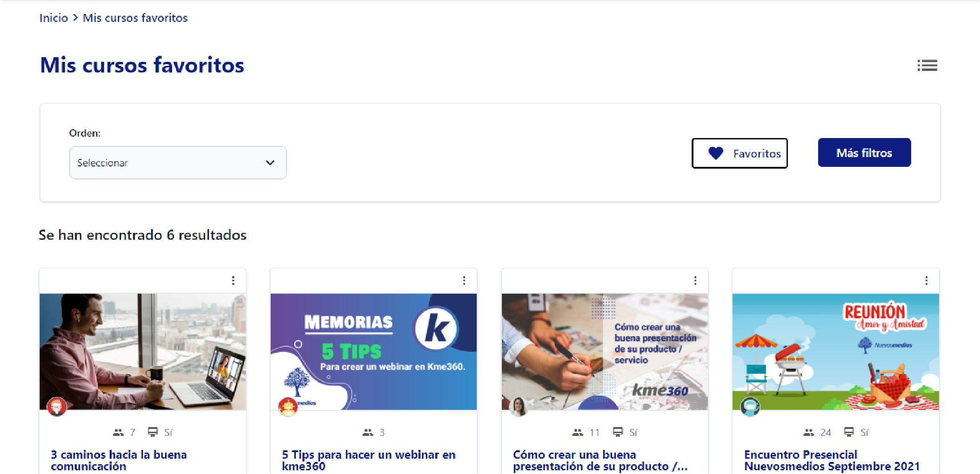The image size is (980, 474).
Task: Open Memorias 5 Tips course thumbnail
Action: point(373,351)
